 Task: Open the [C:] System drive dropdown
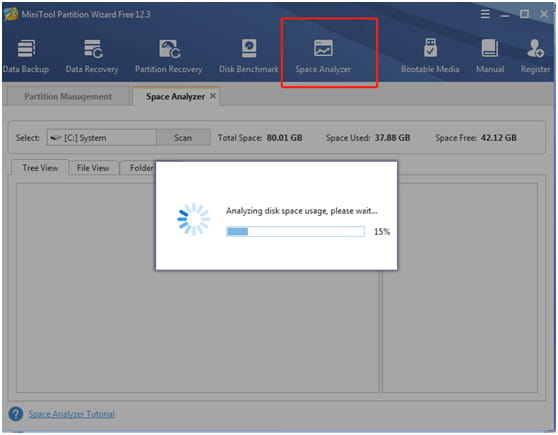101,138
